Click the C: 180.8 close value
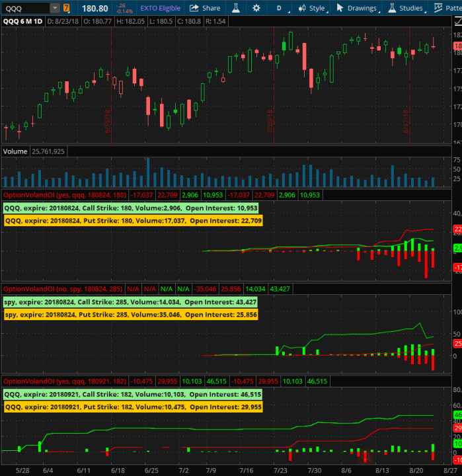The height and width of the screenshot is (476, 462). [x=189, y=22]
